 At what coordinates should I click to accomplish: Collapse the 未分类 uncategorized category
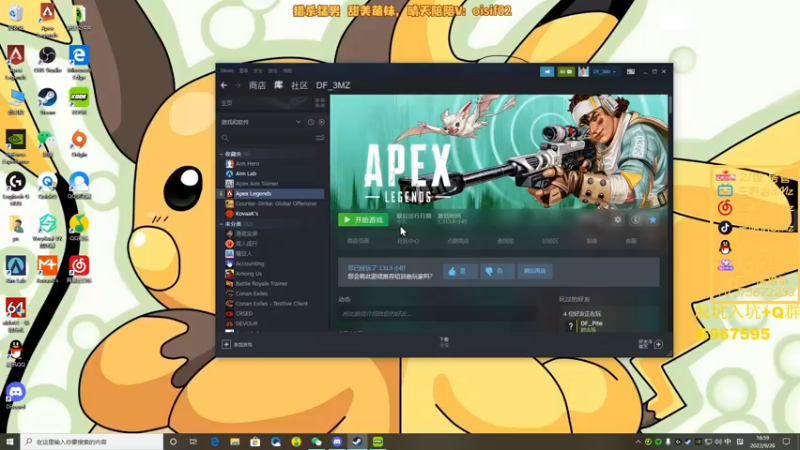click(221, 224)
